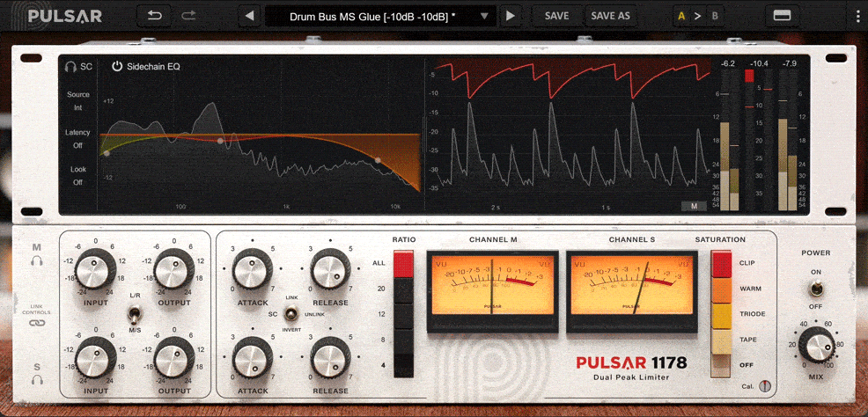Click channel M INPUT knob
This screenshot has height=417, width=868.
coord(95,270)
